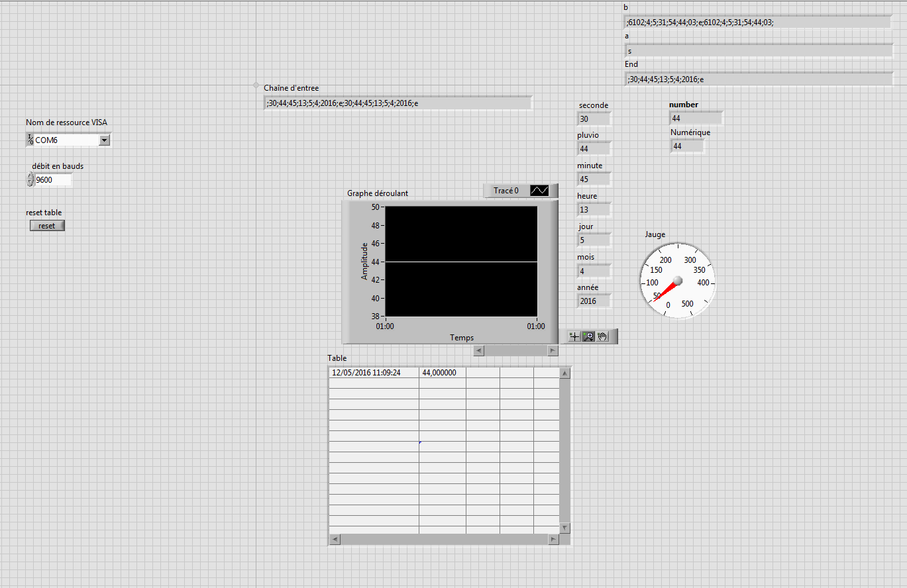Click the table vertical scrollbar down arrow
Image resolution: width=907 pixels, height=588 pixels.
(x=564, y=528)
